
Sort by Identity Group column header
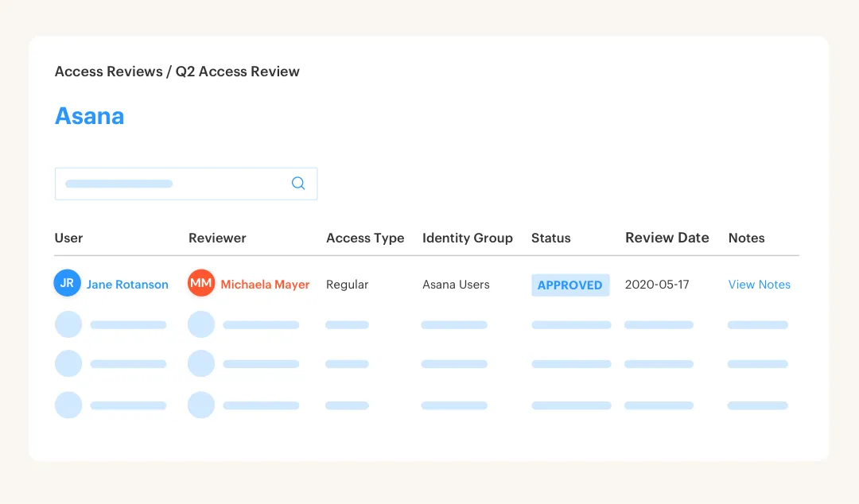(467, 238)
